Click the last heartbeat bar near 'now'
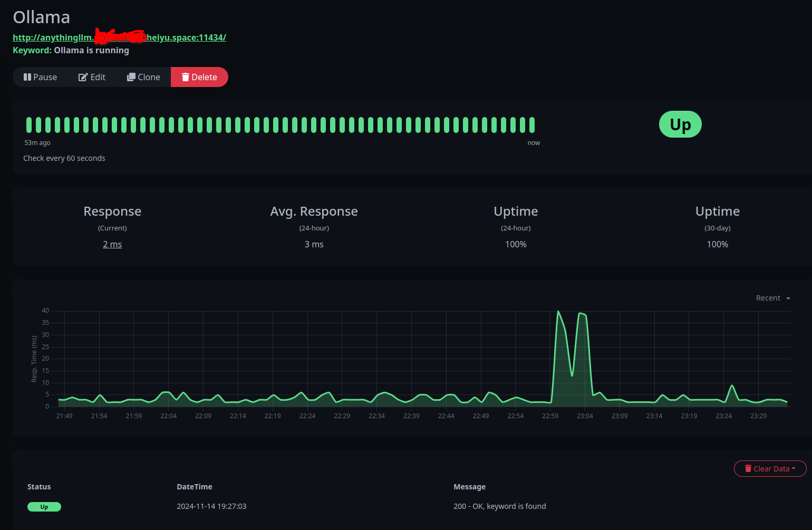The width and height of the screenshot is (812, 530). coord(532,125)
